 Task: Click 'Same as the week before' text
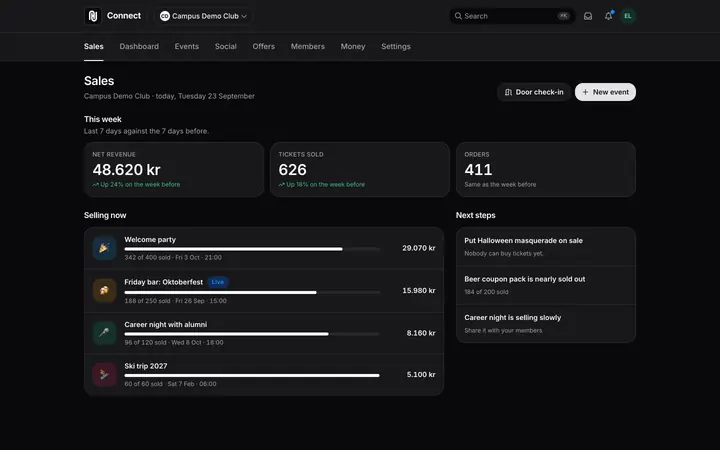pos(500,185)
